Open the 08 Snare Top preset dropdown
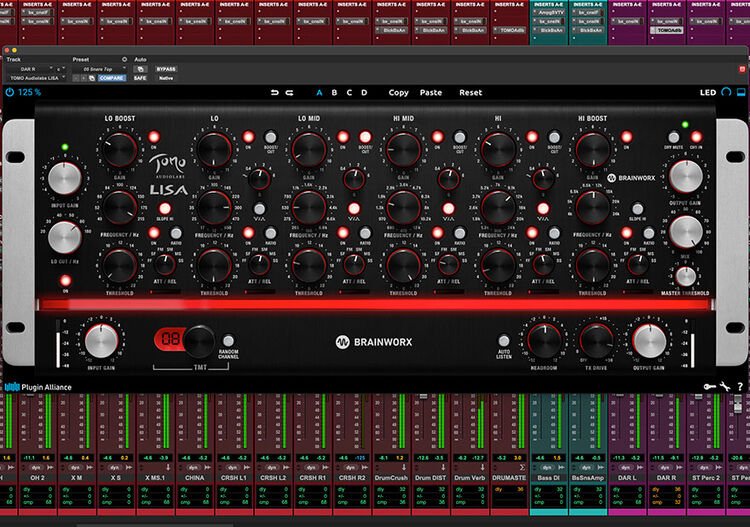 point(100,69)
